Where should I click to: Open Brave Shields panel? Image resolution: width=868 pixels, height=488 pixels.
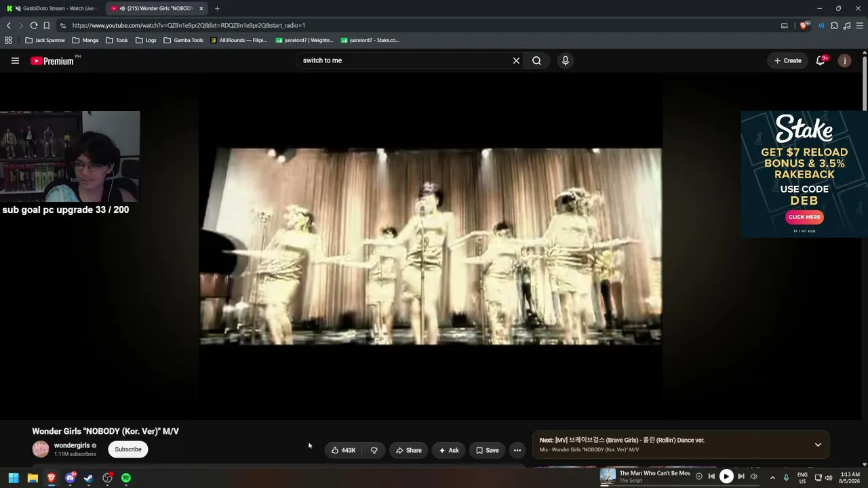[804, 26]
